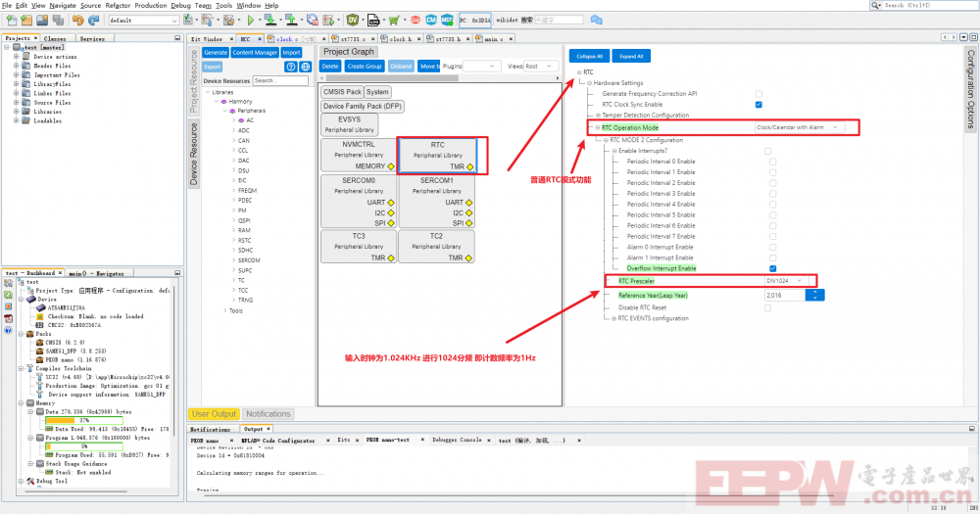980x514 pixels.
Task: Click the blue help icon in Dashboard sidebar
Action: click(x=8, y=330)
